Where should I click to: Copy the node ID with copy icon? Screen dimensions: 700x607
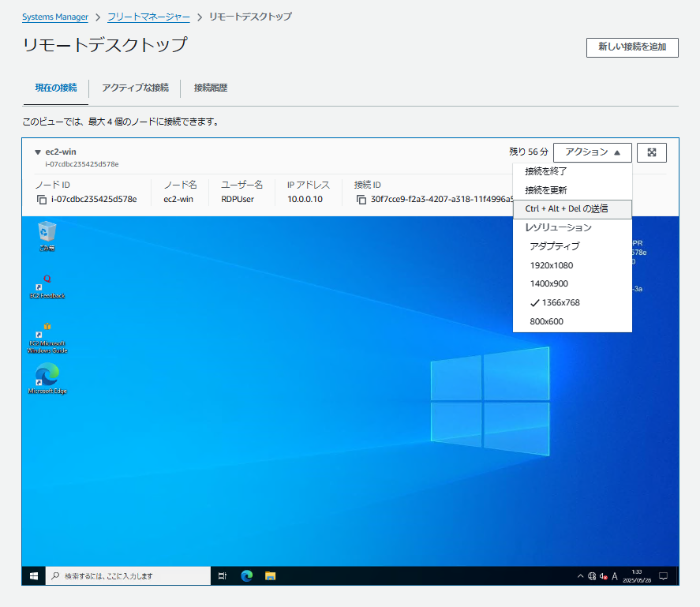[42, 200]
